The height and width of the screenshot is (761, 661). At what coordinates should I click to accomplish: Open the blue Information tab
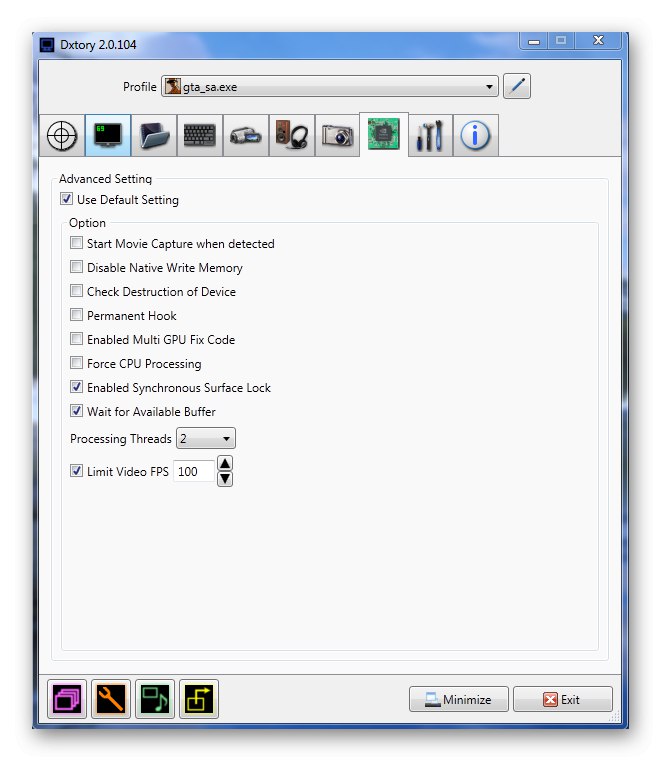476,135
